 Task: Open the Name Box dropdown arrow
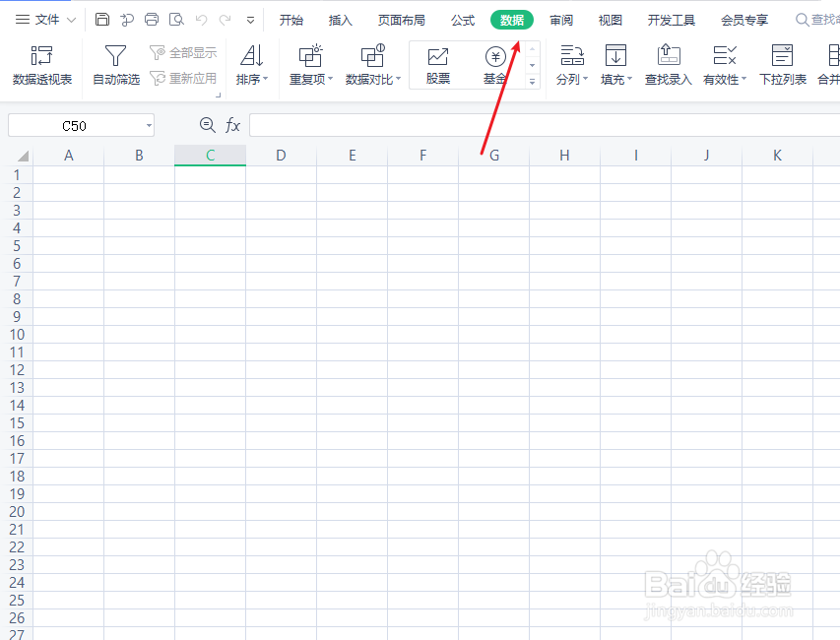(x=149, y=126)
